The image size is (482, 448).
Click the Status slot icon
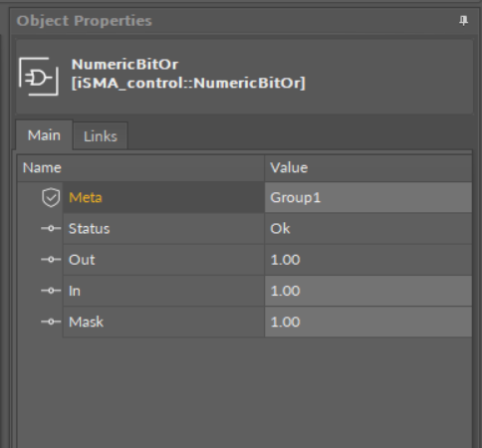point(51,228)
